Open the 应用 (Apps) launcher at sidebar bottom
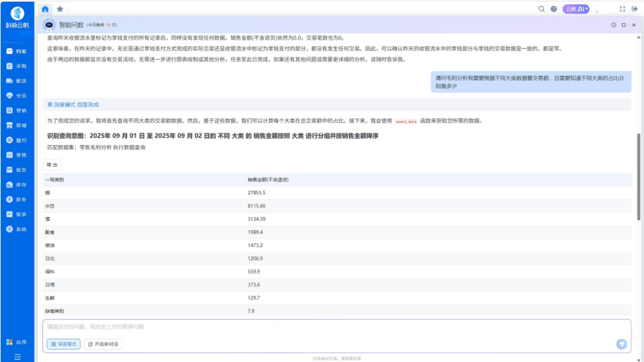The width and height of the screenshot is (644, 362). point(16,342)
